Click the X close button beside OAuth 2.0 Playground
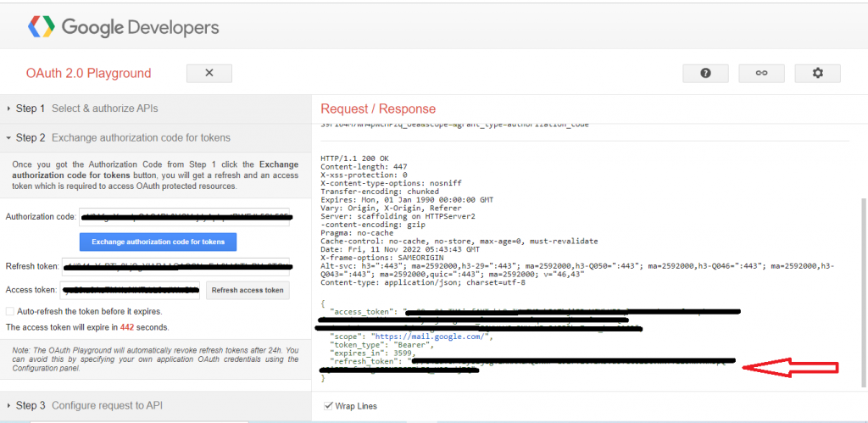This screenshot has width=868, height=423. click(209, 73)
